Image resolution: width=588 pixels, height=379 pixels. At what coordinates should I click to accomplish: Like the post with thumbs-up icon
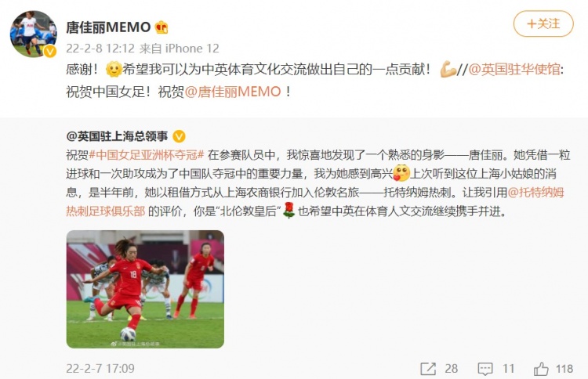click(x=541, y=369)
